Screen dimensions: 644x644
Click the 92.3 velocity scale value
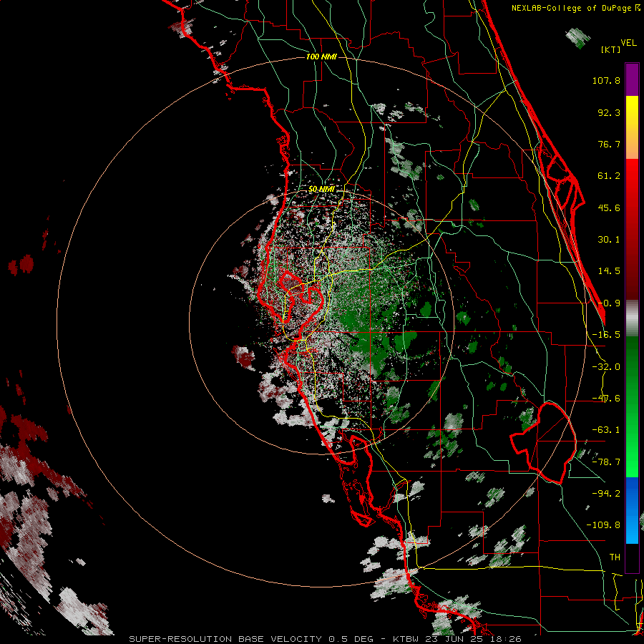(609, 112)
